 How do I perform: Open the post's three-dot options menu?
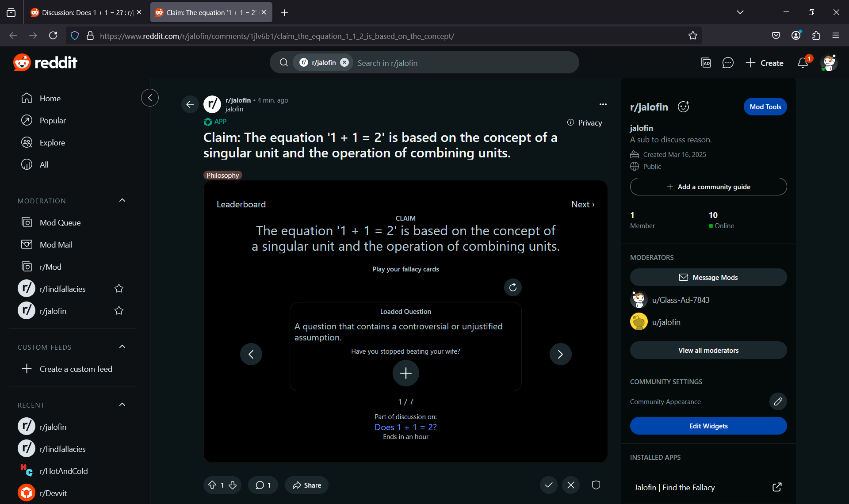coord(603,104)
